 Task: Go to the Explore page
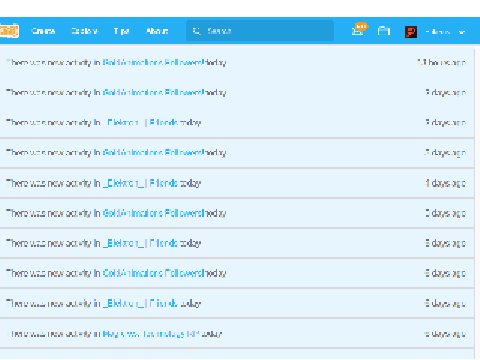click(x=84, y=31)
